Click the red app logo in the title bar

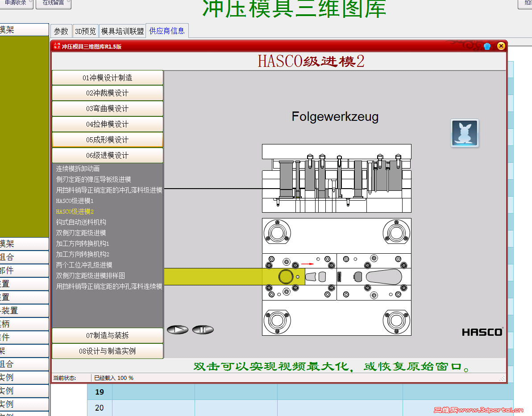(57, 46)
